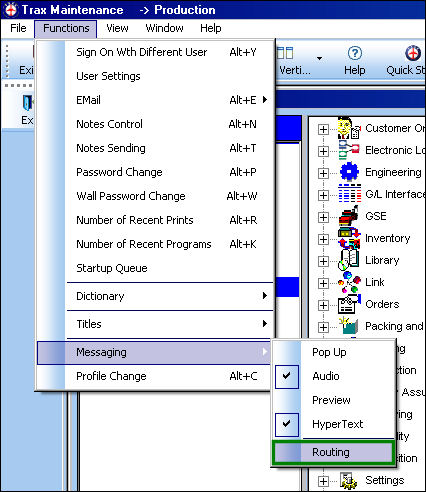Click the Library book icon
Image resolution: width=426 pixels, height=492 pixels.
[x=349, y=260]
